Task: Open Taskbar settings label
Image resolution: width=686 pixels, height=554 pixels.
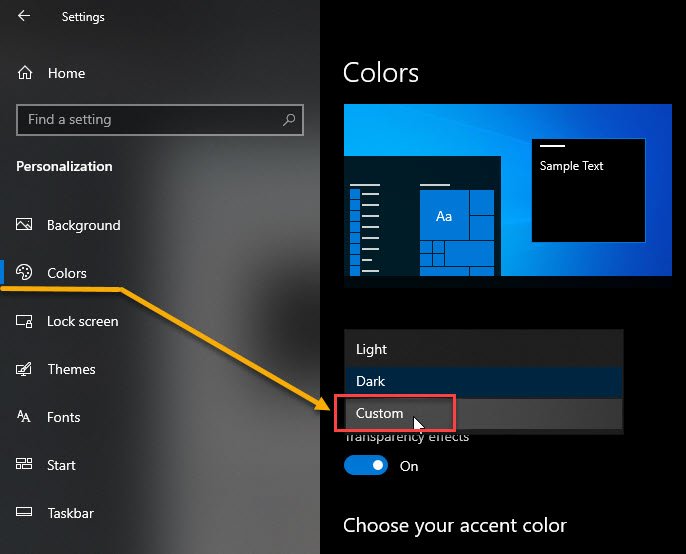Action: pyautogui.click(x=70, y=513)
